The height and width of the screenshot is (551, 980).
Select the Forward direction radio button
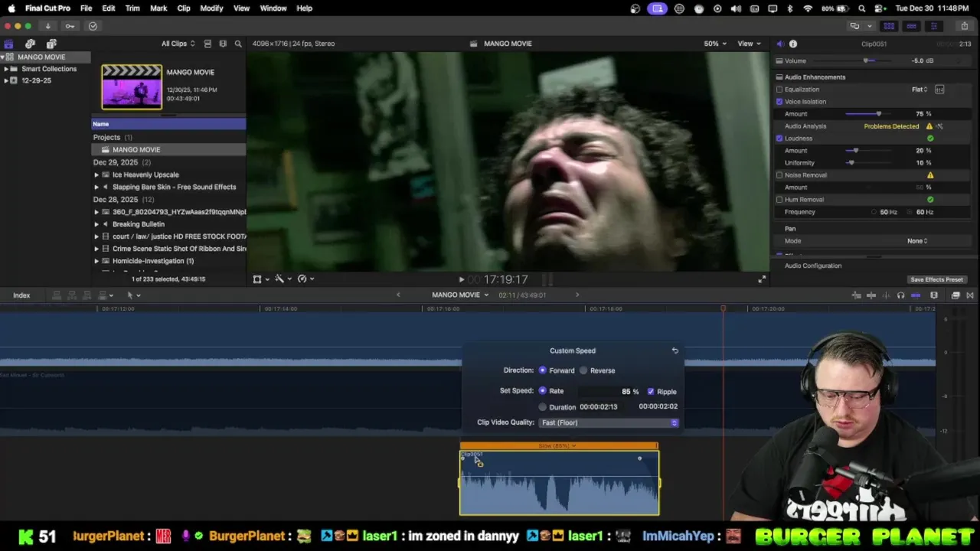pos(543,370)
